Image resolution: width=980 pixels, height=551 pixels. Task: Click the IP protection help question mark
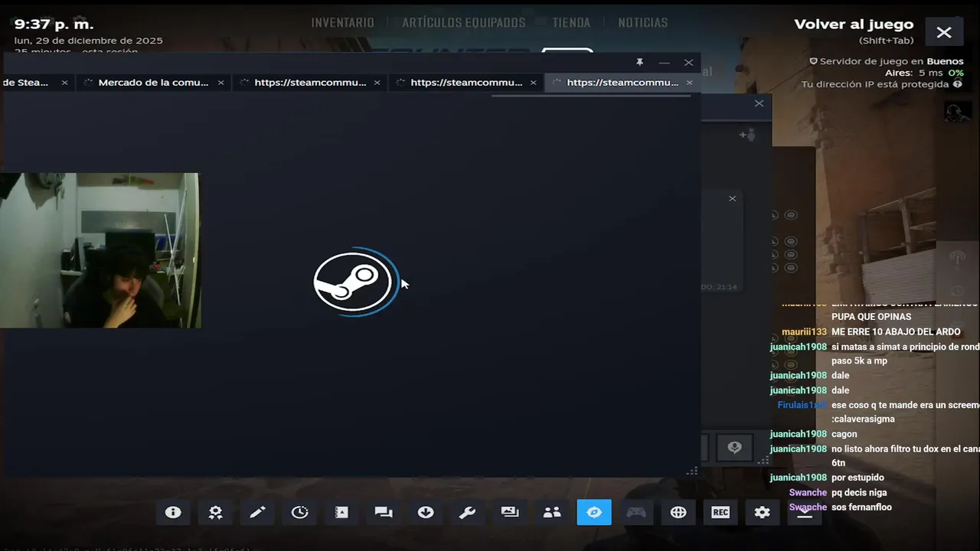[x=958, y=84]
